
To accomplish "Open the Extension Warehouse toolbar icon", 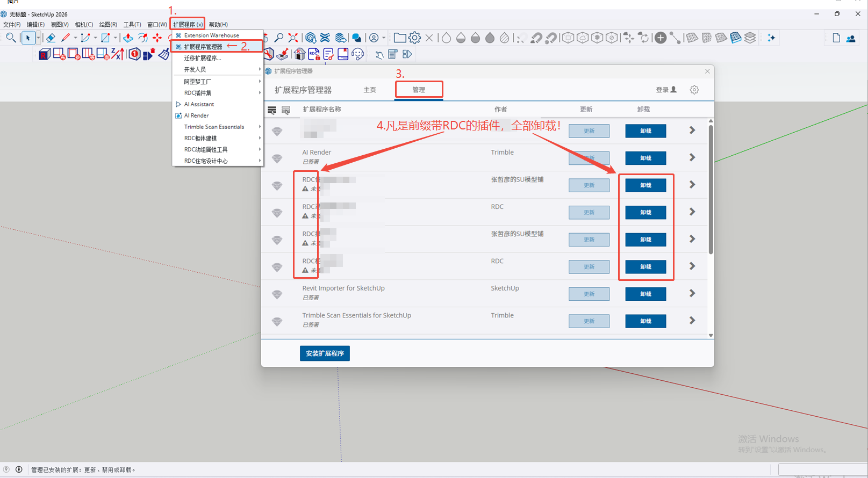I will [x=325, y=38].
